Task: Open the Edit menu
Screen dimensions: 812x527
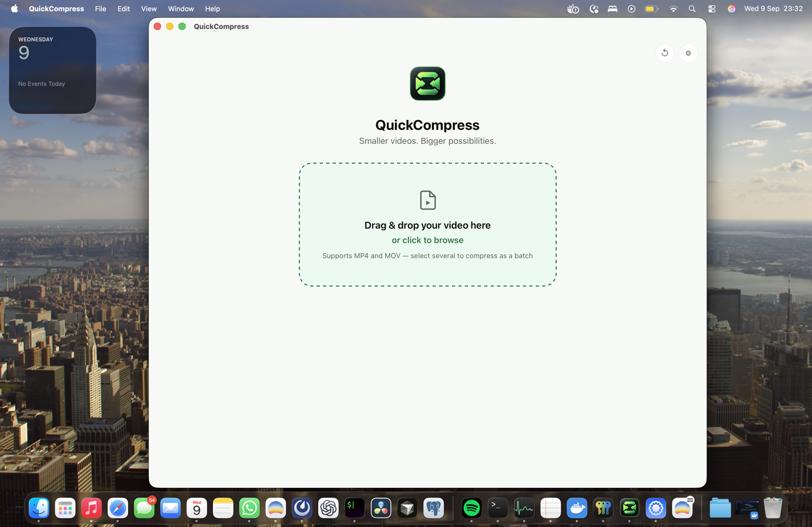Action: click(x=123, y=9)
